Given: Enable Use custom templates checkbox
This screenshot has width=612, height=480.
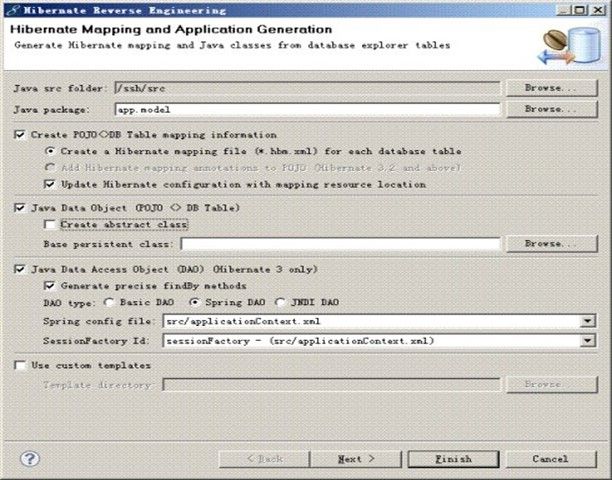Looking at the screenshot, I should click(20, 365).
